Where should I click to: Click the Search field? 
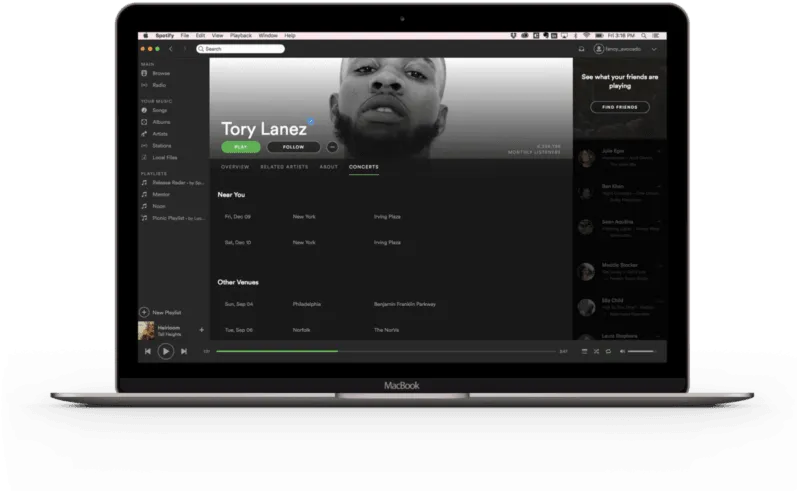(240, 49)
